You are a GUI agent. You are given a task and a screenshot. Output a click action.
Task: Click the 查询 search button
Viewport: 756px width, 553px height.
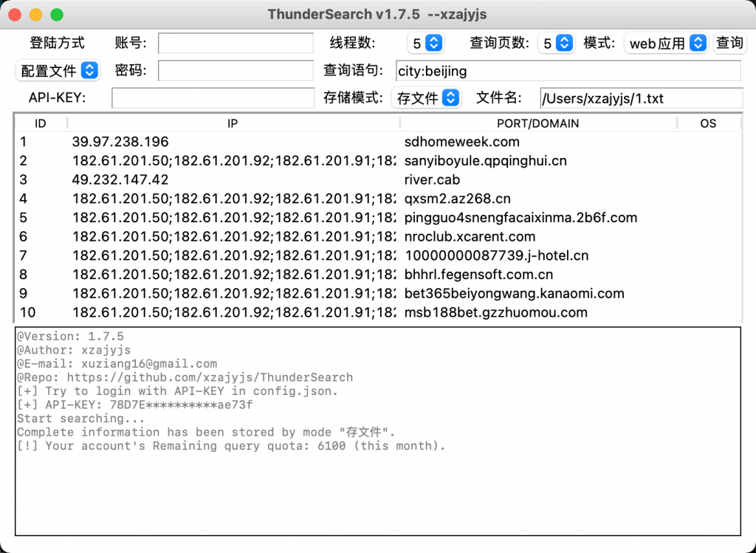point(729,43)
